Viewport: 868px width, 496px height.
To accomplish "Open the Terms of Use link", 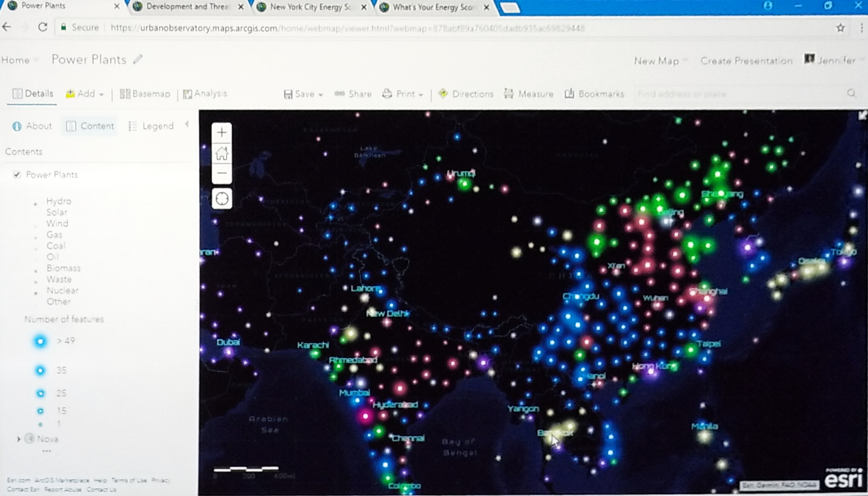I will pos(129,480).
